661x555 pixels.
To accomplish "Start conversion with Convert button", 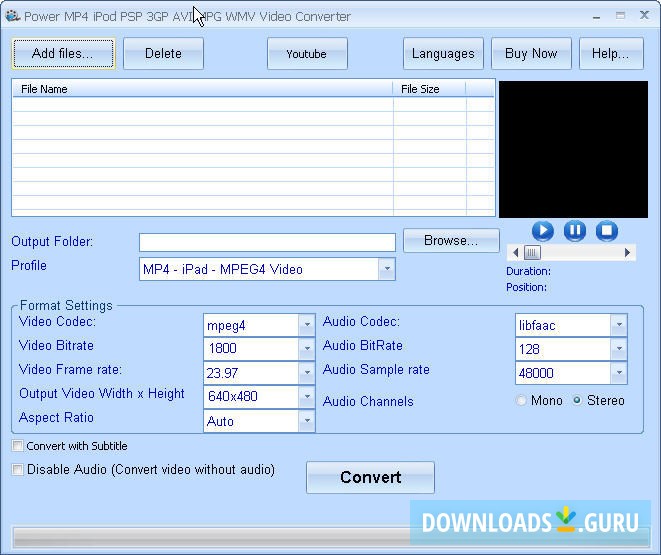I will coord(370,477).
